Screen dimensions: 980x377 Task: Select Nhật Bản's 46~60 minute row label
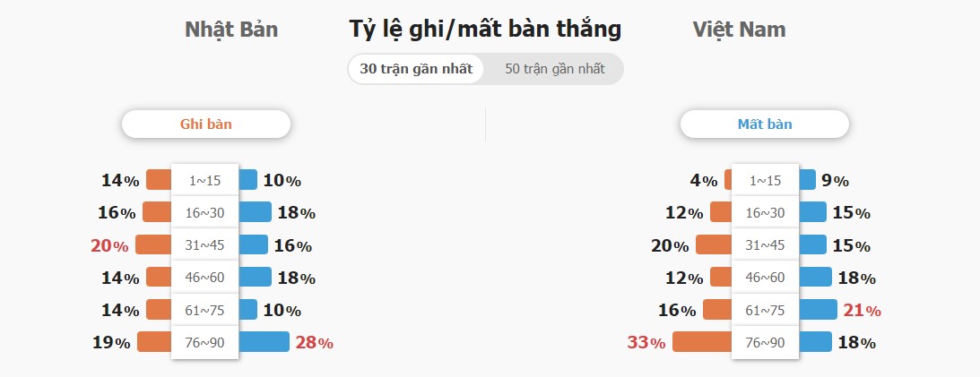coord(205,278)
